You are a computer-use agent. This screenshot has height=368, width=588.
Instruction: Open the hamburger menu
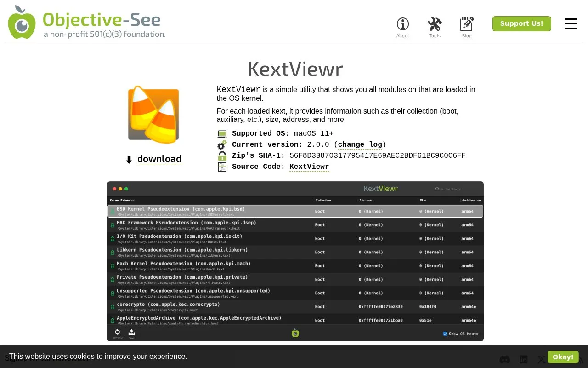click(x=571, y=24)
